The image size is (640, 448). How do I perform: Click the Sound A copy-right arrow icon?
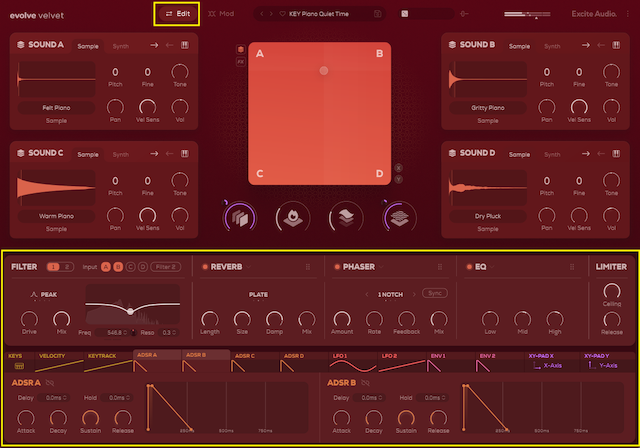click(x=153, y=45)
